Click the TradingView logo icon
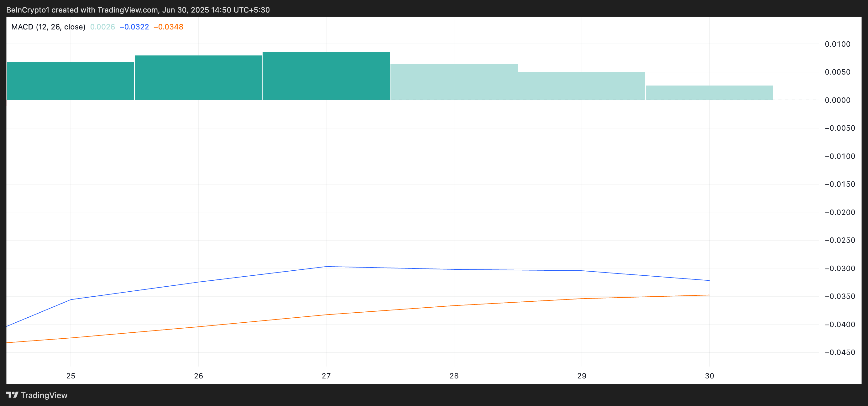 click(x=13, y=394)
